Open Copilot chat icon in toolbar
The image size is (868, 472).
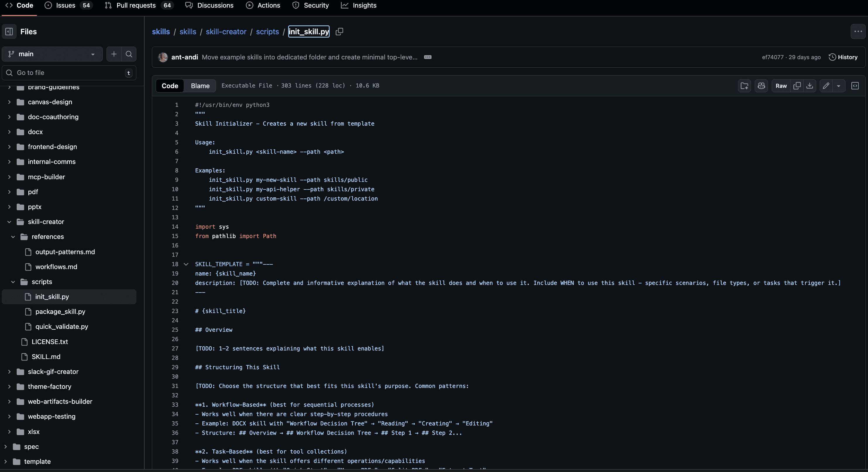(x=761, y=85)
